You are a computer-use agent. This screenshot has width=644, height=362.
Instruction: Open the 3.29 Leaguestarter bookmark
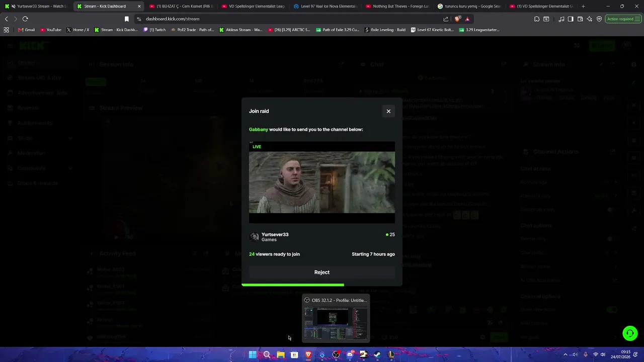coord(479,30)
